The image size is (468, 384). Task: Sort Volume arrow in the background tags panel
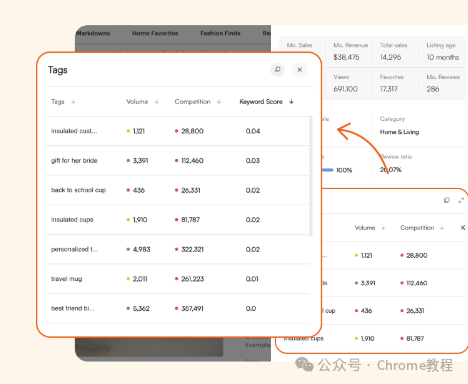[383, 228]
